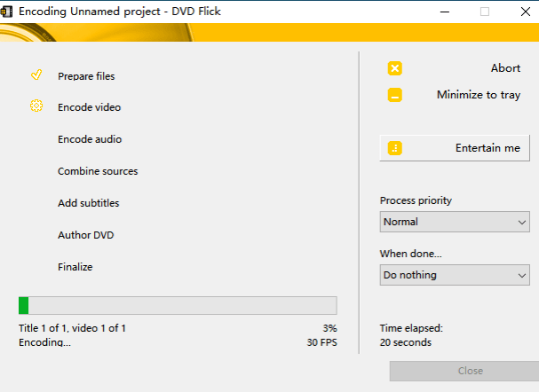
Task: Select the Encode audio step
Action: 90,139
